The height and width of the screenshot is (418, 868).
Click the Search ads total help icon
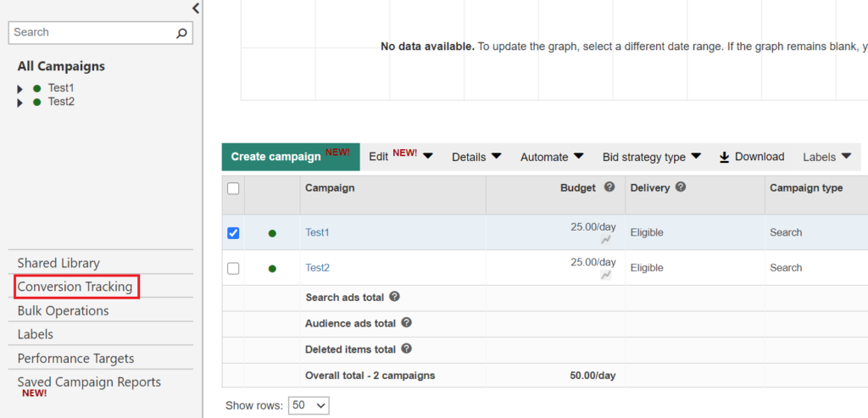point(394,298)
